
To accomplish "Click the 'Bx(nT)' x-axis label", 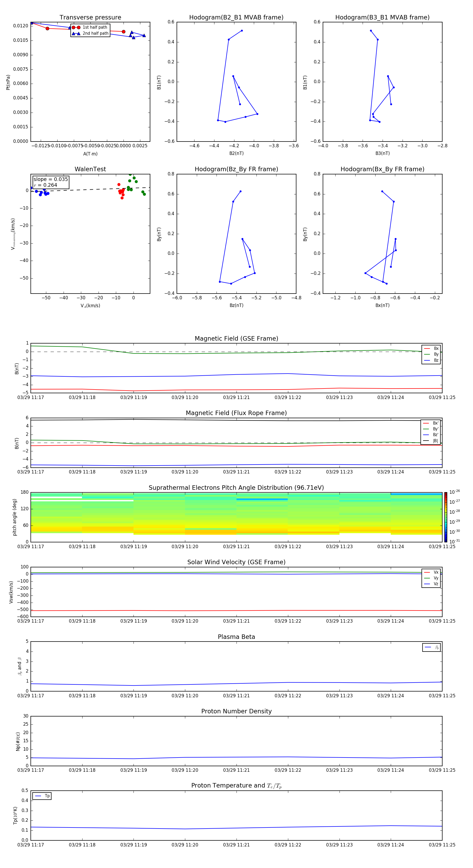I will 382,305.
